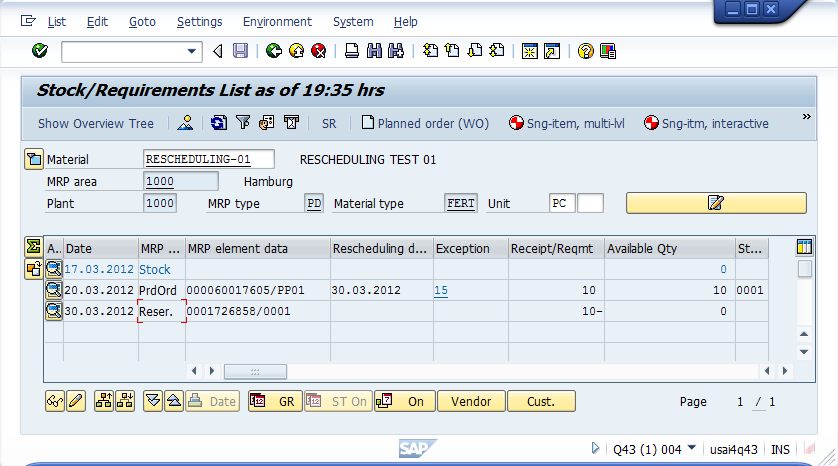
Task: Open the Goto menu
Action: (142, 21)
